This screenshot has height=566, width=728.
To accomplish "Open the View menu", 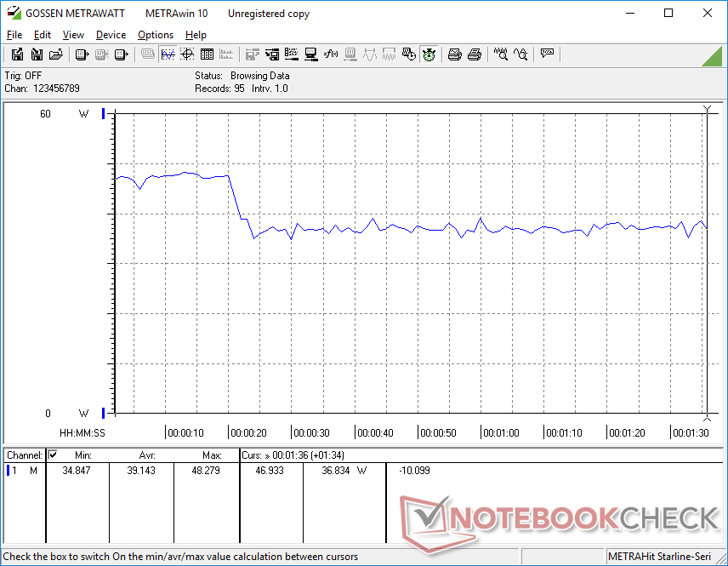I will click(73, 35).
